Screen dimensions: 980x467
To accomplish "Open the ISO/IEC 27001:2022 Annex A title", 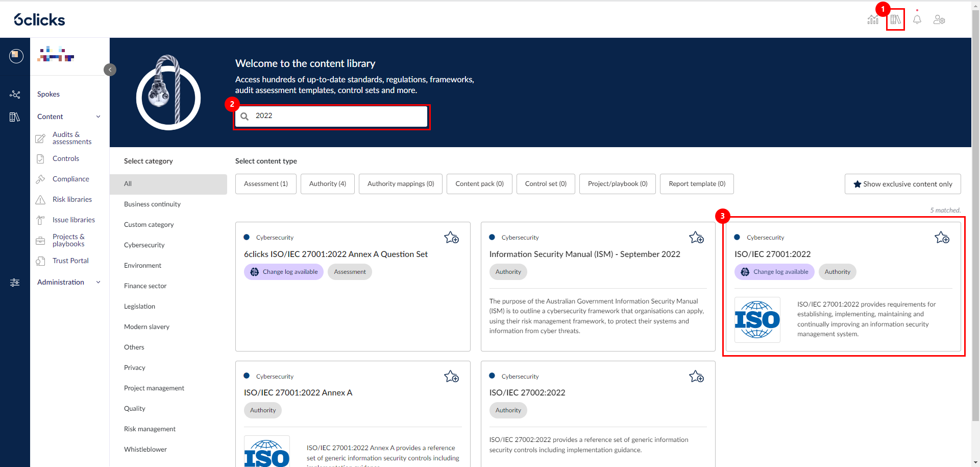I will point(298,393).
